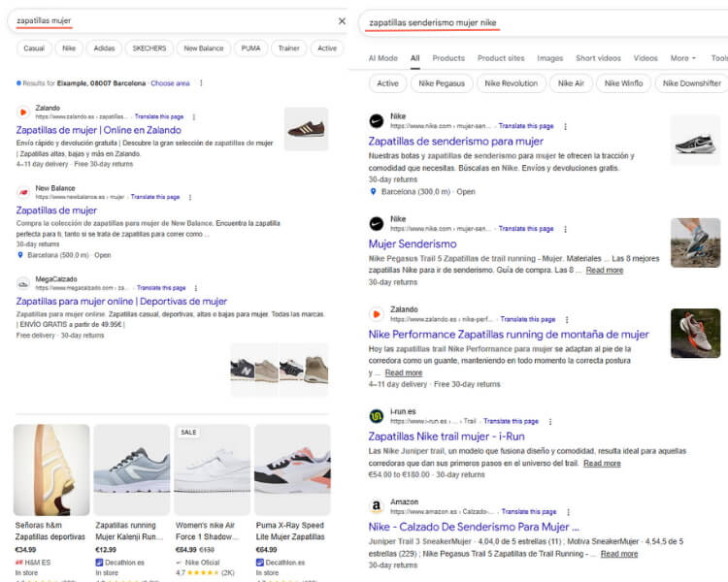The width and height of the screenshot is (728, 582).
Task: Open more options for New Balance result
Action: (x=190, y=197)
